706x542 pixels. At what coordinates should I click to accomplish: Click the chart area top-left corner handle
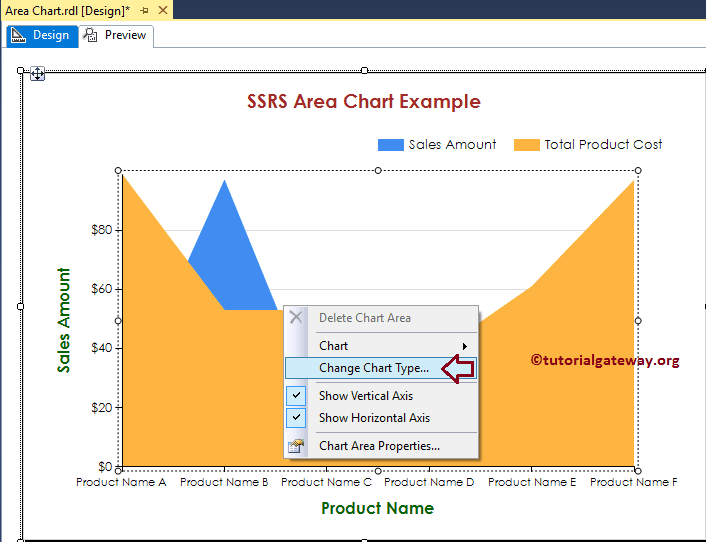tap(118, 170)
